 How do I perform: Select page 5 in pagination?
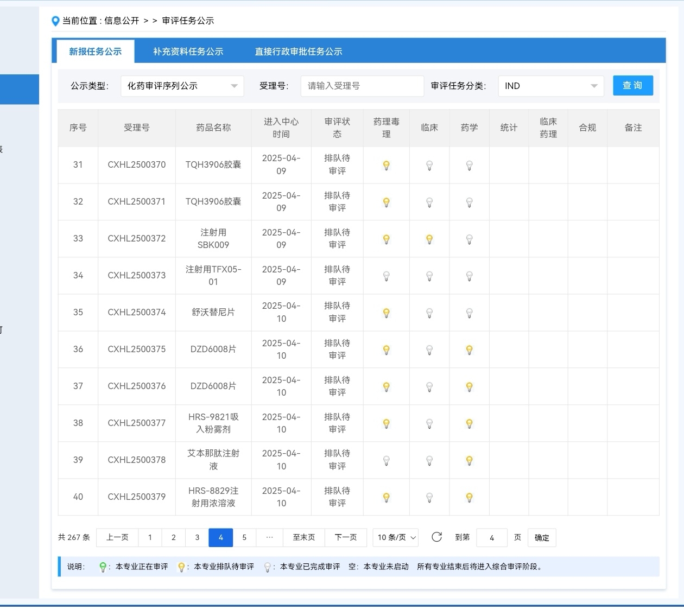(x=244, y=537)
